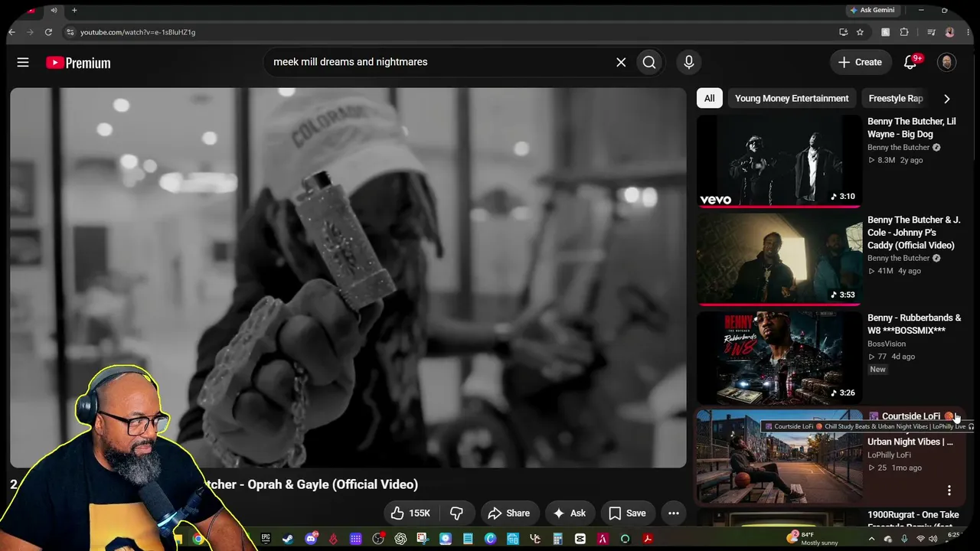980x551 pixels.
Task: Visit LoPhilly LoFi channel name
Action: pyautogui.click(x=889, y=455)
